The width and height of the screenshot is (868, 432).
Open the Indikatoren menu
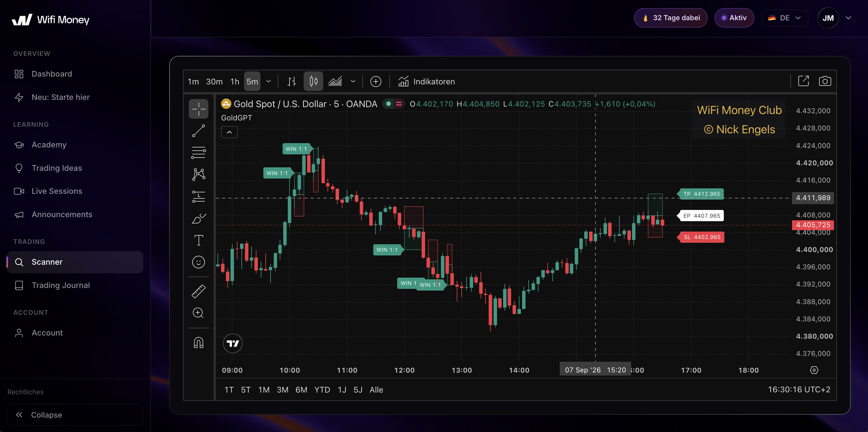pyautogui.click(x=427, y=82)
